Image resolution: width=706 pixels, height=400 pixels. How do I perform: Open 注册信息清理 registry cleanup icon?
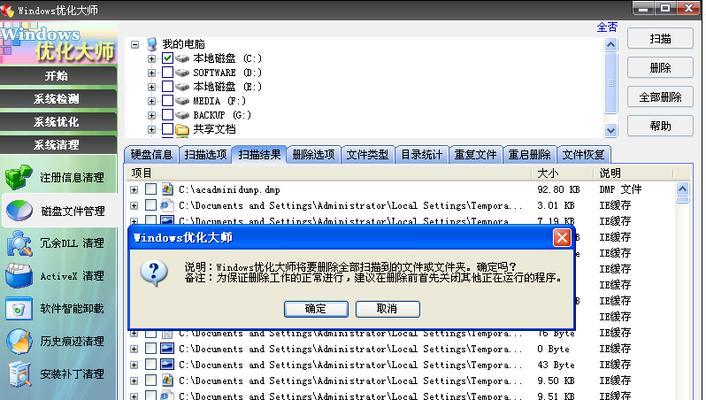coord(19,177)
